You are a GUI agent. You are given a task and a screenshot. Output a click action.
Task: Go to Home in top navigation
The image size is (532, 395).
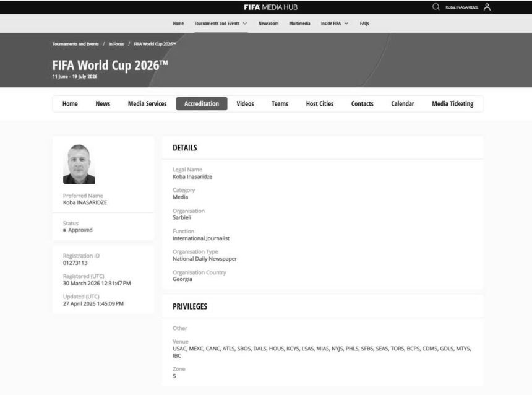pyautogui.click(x=178, y=24)
